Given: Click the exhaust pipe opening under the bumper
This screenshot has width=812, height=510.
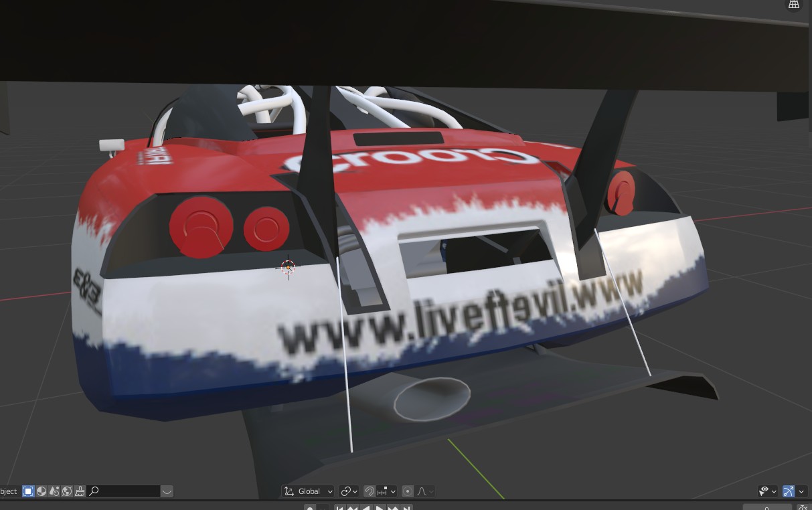Looking at the screenshot, I should click(432, 400).
